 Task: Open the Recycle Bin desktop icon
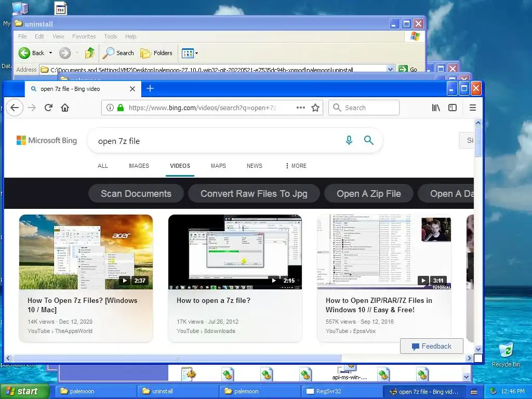pyautogui.click(x=506, y=354)
